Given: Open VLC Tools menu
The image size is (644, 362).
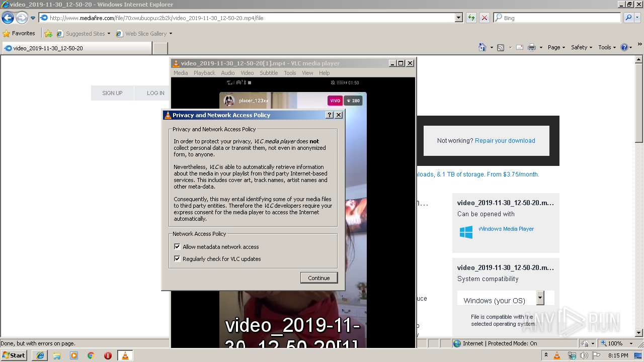Looking at the screenshot, I should click(x=290, y=73).
